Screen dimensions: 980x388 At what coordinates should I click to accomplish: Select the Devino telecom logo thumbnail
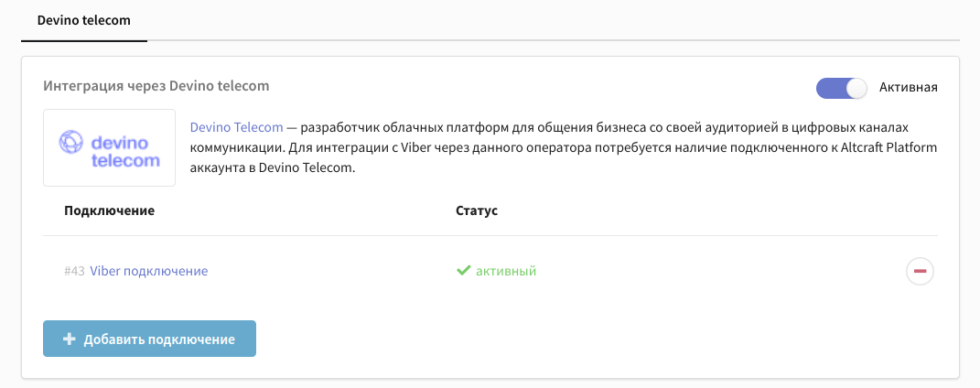(110, 147)
